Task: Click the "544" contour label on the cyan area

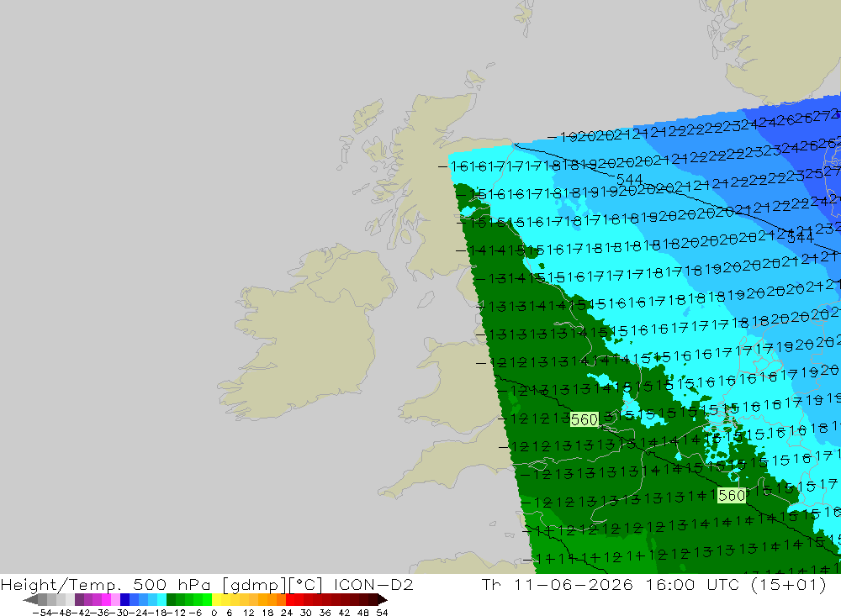Action: [x=629, y=178]
